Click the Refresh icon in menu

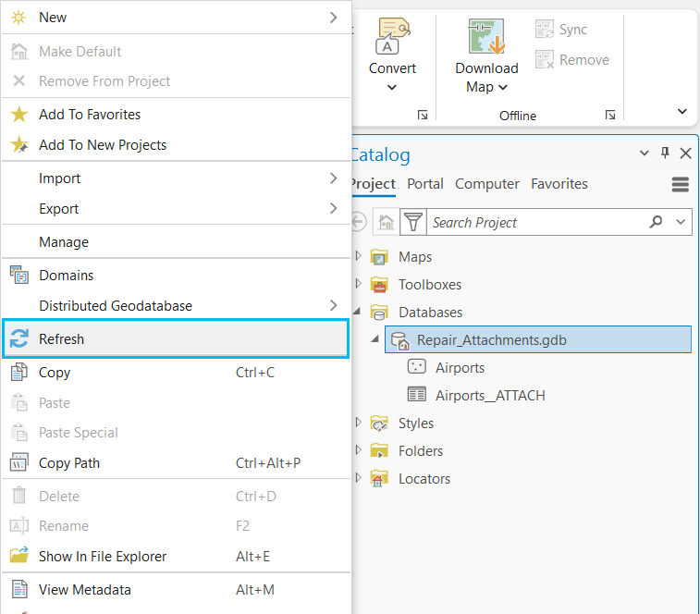19,338
